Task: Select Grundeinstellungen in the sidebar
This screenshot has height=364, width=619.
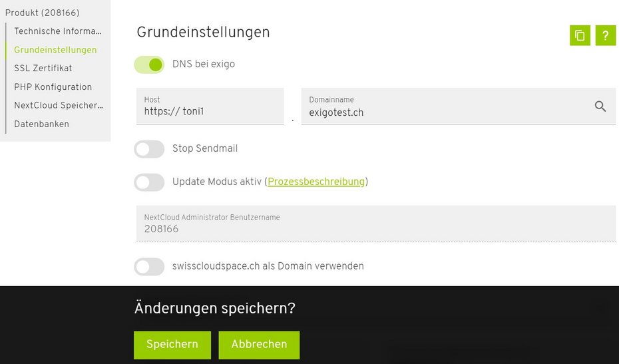Action: pyautogui.click(x=55, y=50)
